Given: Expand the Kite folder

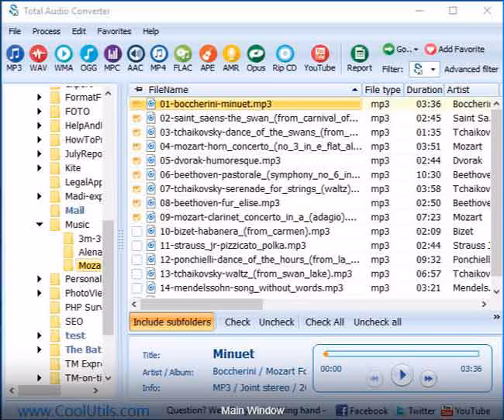Looking at the screenshot, I should tap(40, 168).
